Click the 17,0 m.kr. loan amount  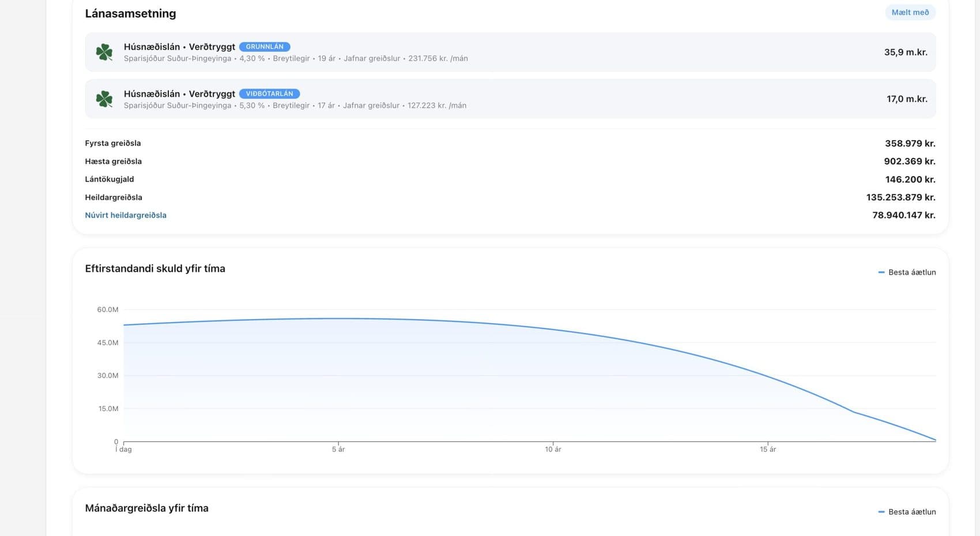coord(907,99)
